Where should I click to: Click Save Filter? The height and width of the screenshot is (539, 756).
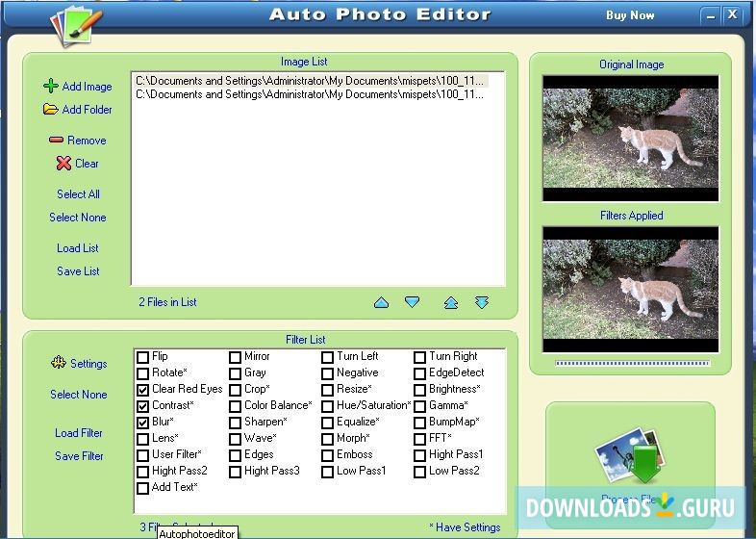click(79, 456)
